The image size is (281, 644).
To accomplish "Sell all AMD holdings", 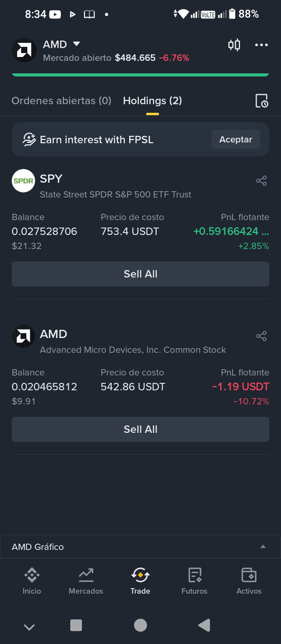I will coord(140,429).
